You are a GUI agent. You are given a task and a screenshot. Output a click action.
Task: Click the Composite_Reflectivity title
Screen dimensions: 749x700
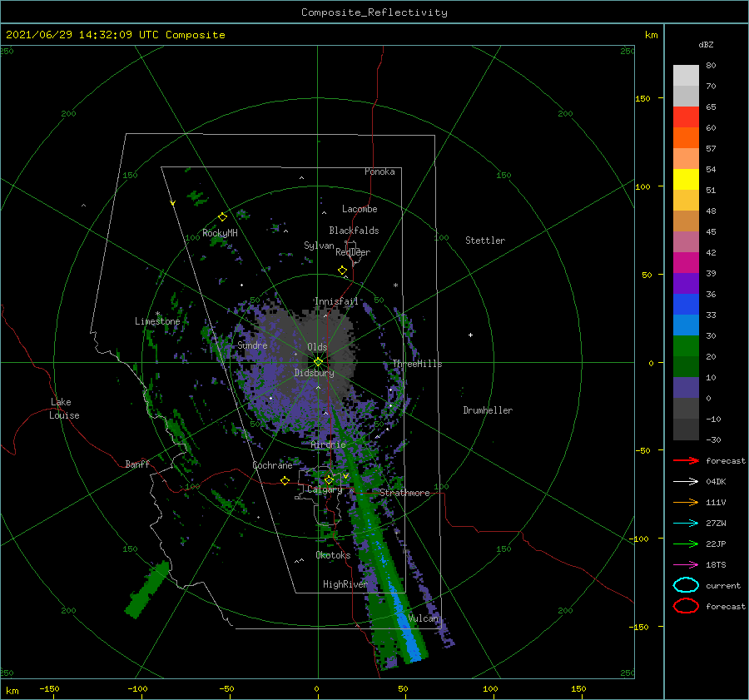coord(374,12)
